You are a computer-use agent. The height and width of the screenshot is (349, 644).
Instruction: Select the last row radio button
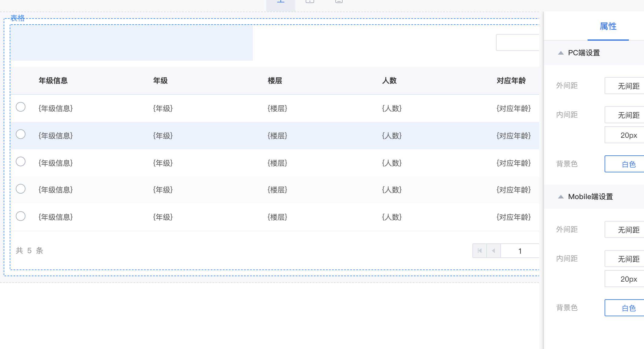point(21,216)
